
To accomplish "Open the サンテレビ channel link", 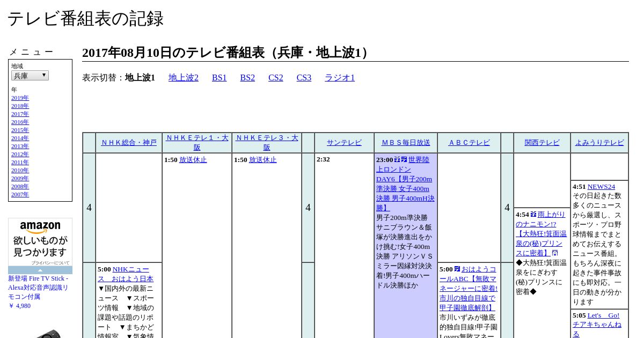I will [344, 143].
